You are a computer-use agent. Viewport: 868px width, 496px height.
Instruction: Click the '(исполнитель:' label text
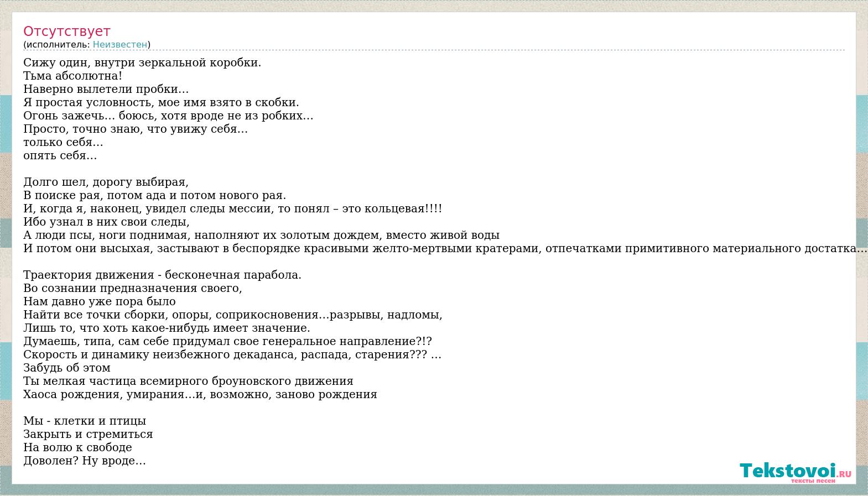[56, 45]
